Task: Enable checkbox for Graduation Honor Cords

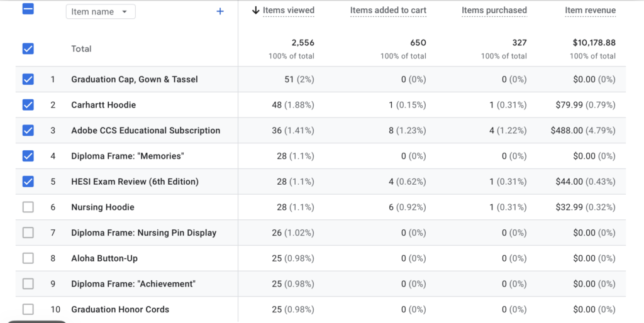Action: pyautogui.click(x=28, y=309)
